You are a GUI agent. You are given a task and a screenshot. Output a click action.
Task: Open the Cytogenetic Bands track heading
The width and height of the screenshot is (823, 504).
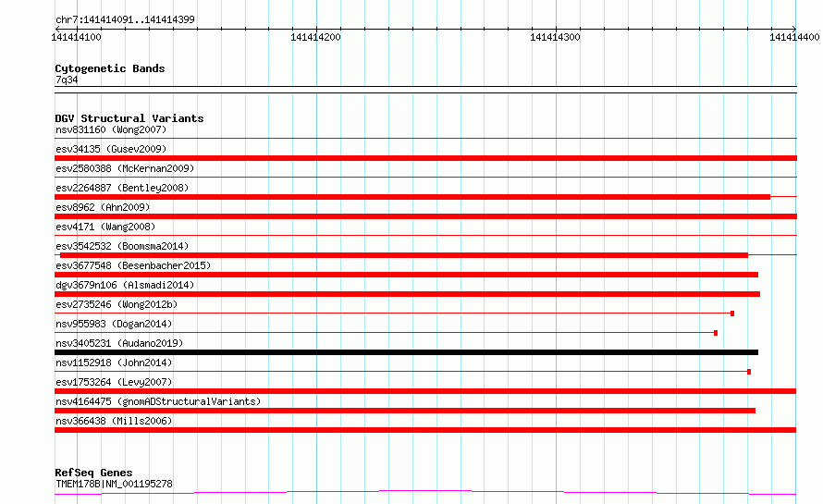coord(110,68)
